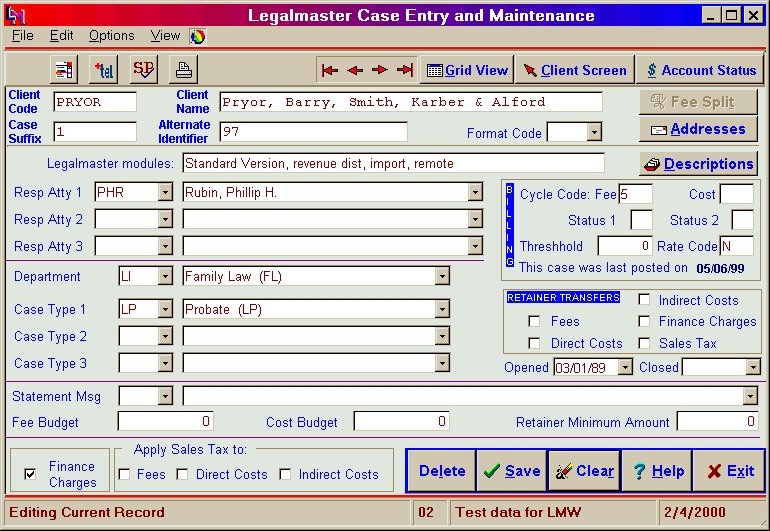Enable Apply Sales Tax to Direct Costs
This screenshot has height=531, width=770.
coord(182,474)
